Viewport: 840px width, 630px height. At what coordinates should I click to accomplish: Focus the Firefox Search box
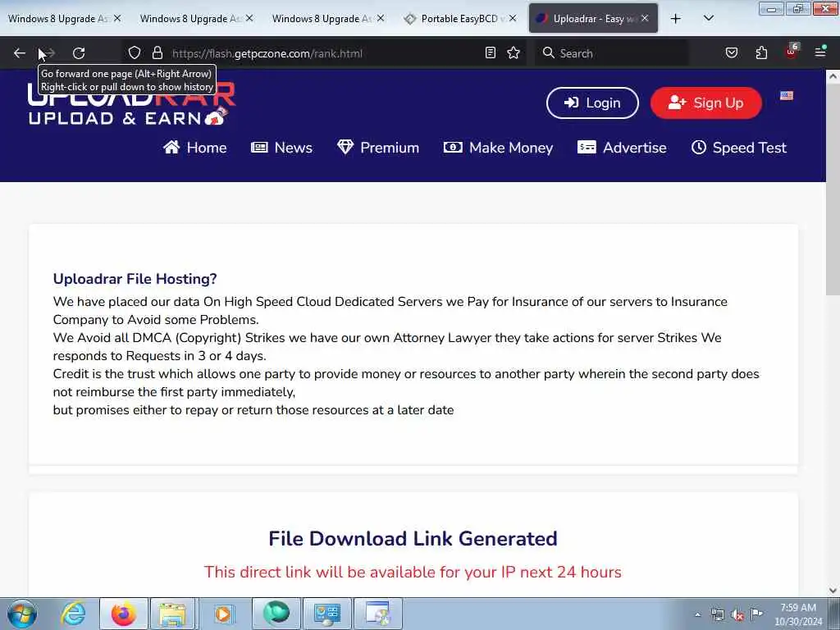[610, 53]
